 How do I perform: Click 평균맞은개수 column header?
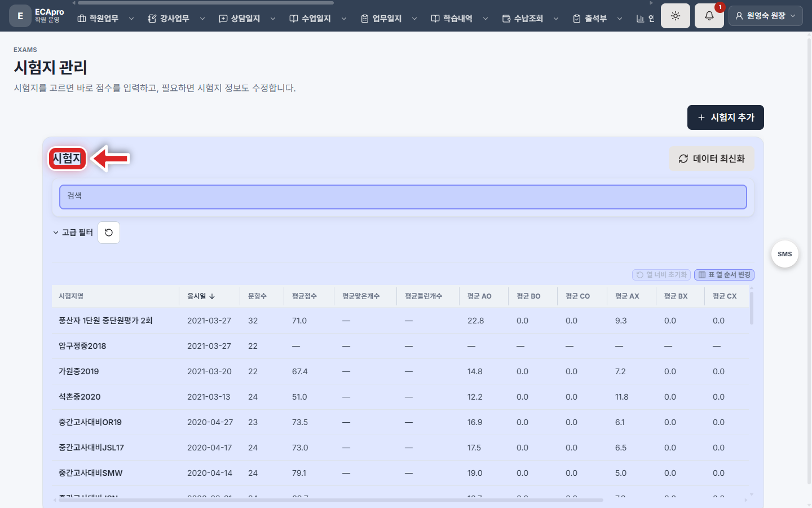(x=365, y=296)
